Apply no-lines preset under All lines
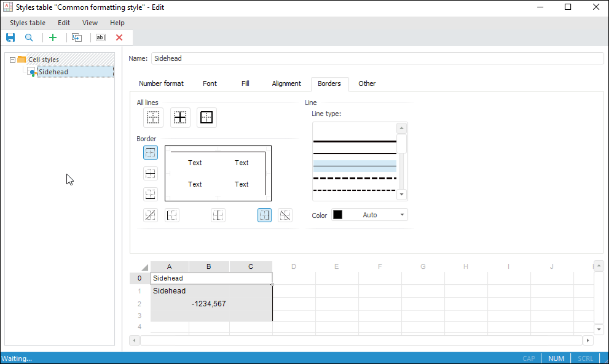 (x=153, y=117)
